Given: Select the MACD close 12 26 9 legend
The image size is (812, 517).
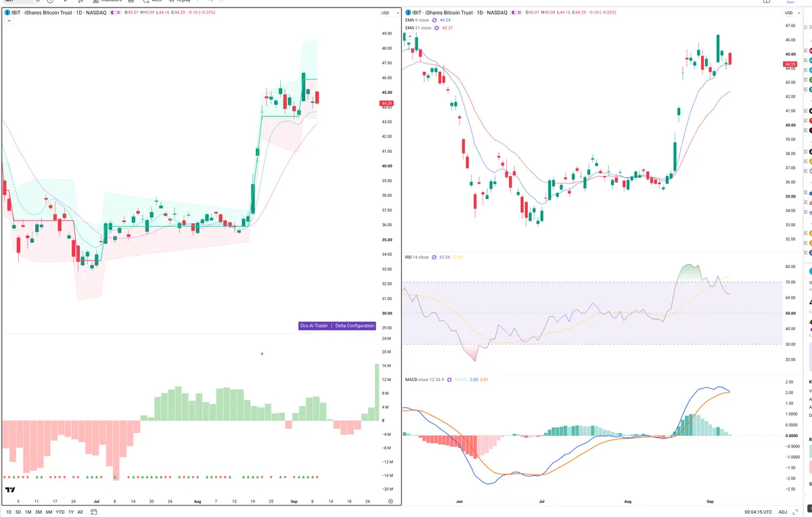Looking at the screenshot, I should click(x=424, y=380).
